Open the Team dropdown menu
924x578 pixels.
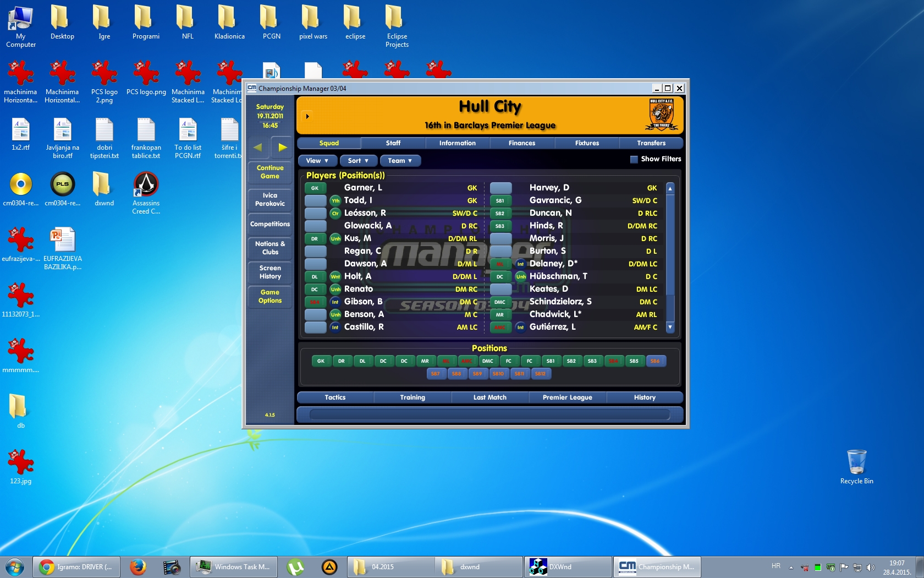tap(400, 161)
